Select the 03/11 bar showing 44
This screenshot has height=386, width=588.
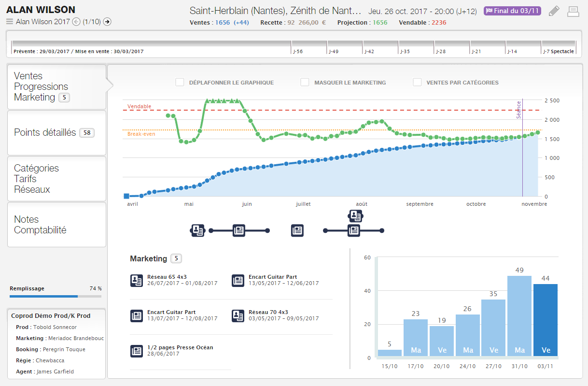click(x=545, y=320)
